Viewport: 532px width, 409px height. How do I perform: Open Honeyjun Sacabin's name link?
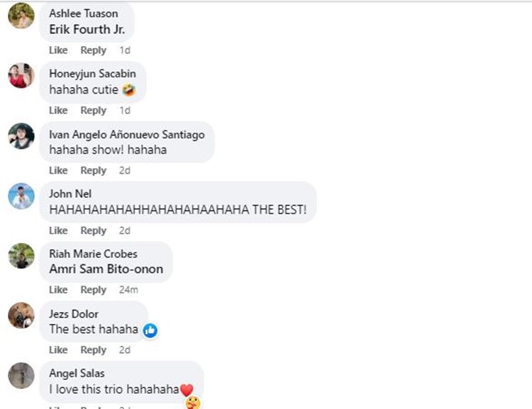[92, 73]
